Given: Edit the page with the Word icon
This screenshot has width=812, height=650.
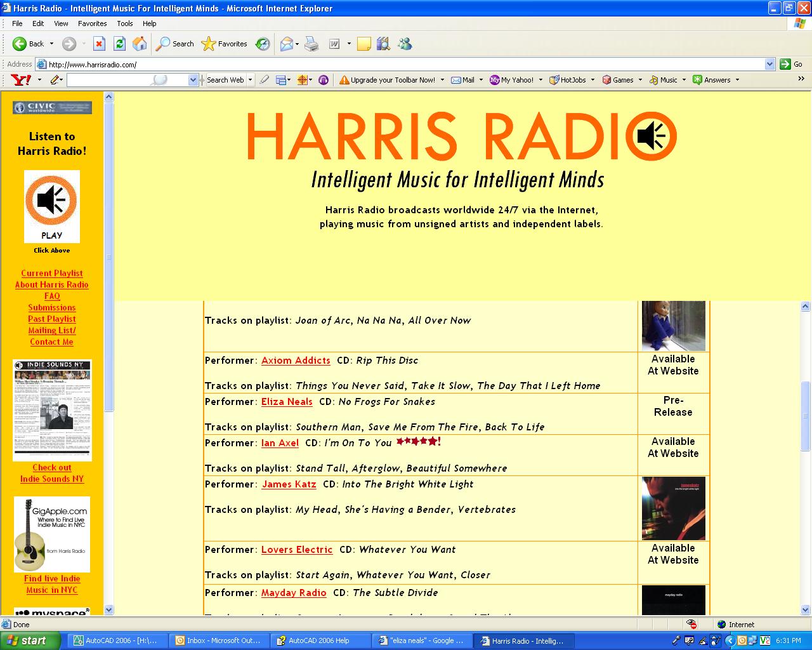Looking at the screenshot, I should click(334, 44).
